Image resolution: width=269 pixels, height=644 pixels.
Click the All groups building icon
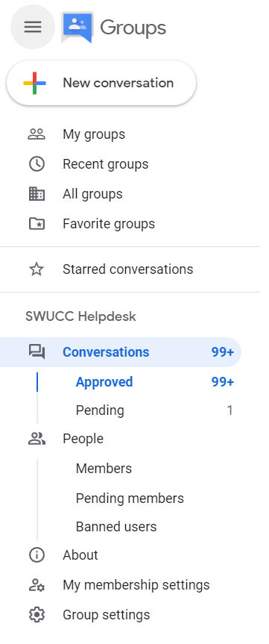coord(37,194)
